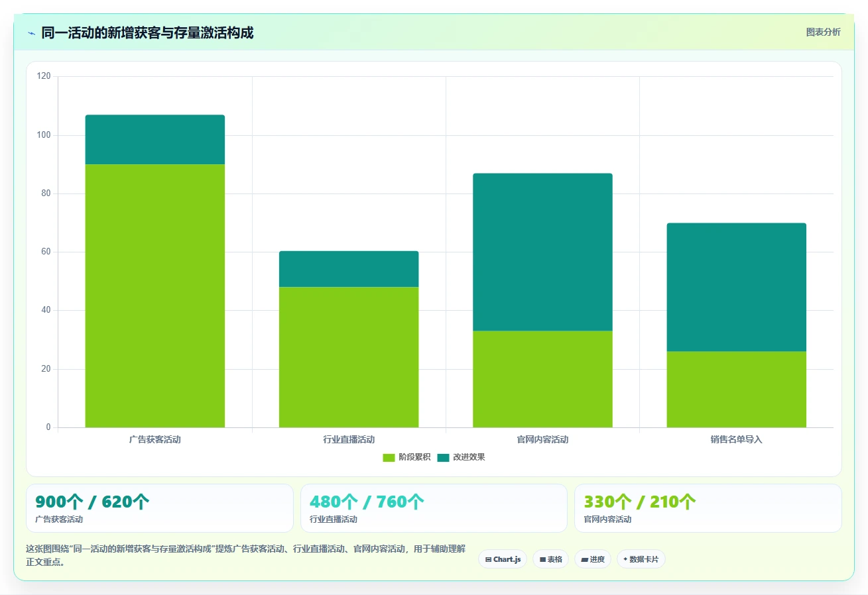Click the green bar segment for 广告获客活动
The image size is (868, 595).
point(155,296)
